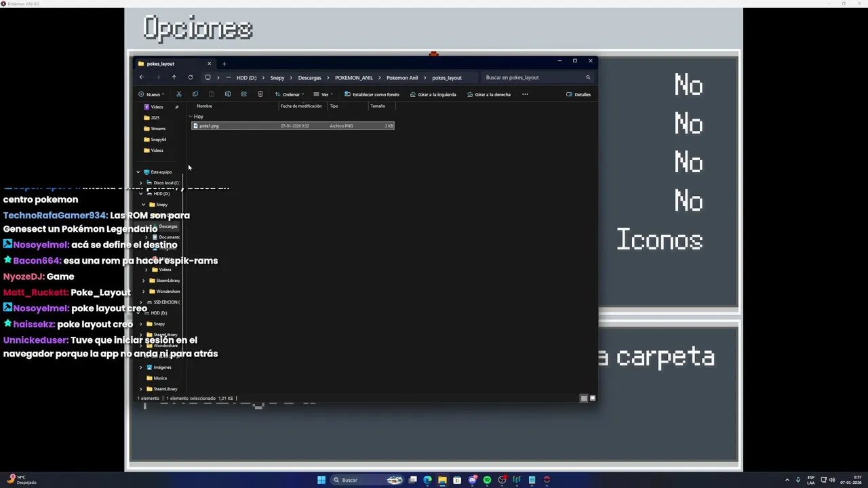868x488 pixels.
Task: Show hidden system tray icons
Action: tap(787, 480)
